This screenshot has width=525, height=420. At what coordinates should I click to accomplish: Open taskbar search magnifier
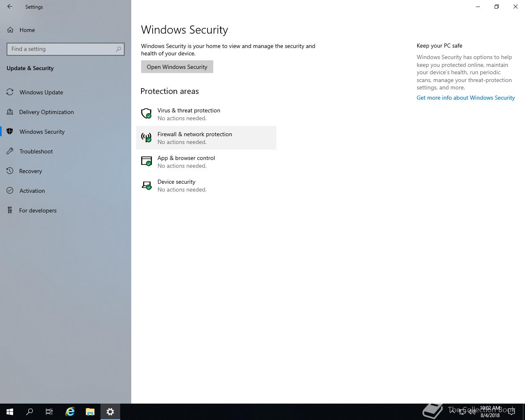coord(30,412)
